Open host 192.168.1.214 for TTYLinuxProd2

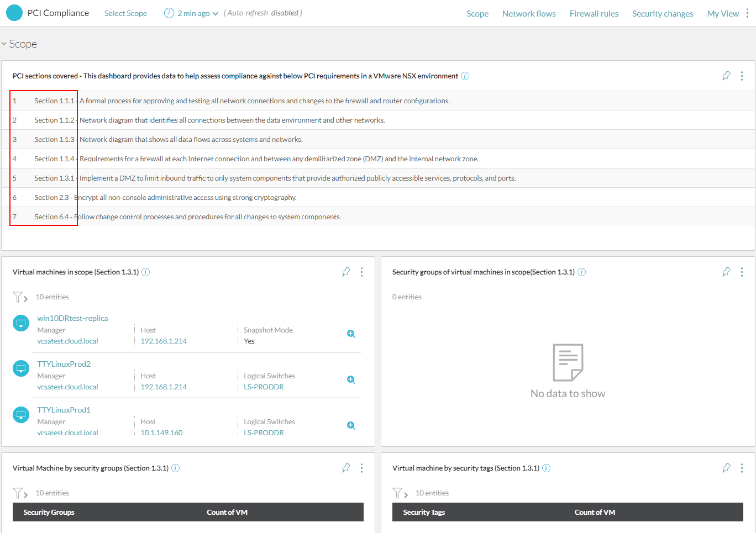[164, 387]
